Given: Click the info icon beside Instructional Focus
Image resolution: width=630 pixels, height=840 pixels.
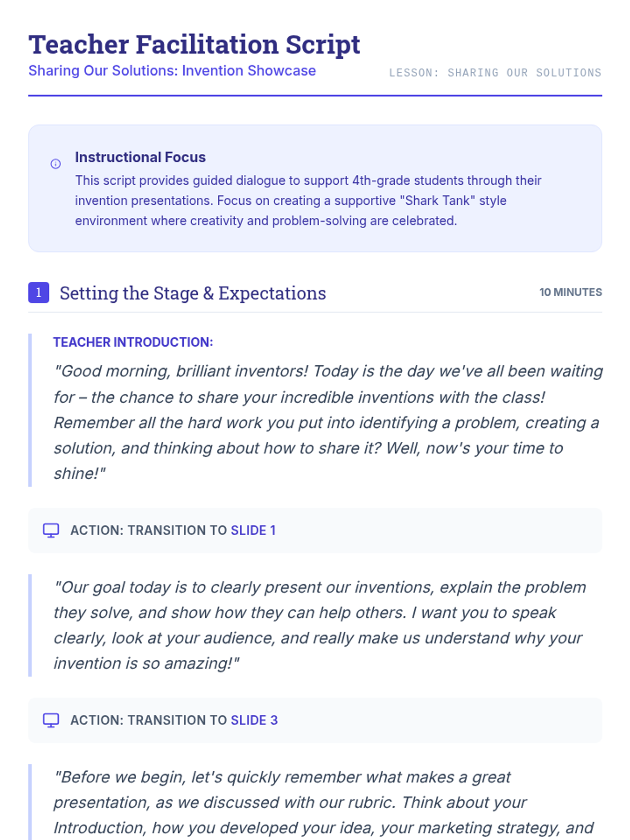Looking at the screenshot, I should 56,164.
